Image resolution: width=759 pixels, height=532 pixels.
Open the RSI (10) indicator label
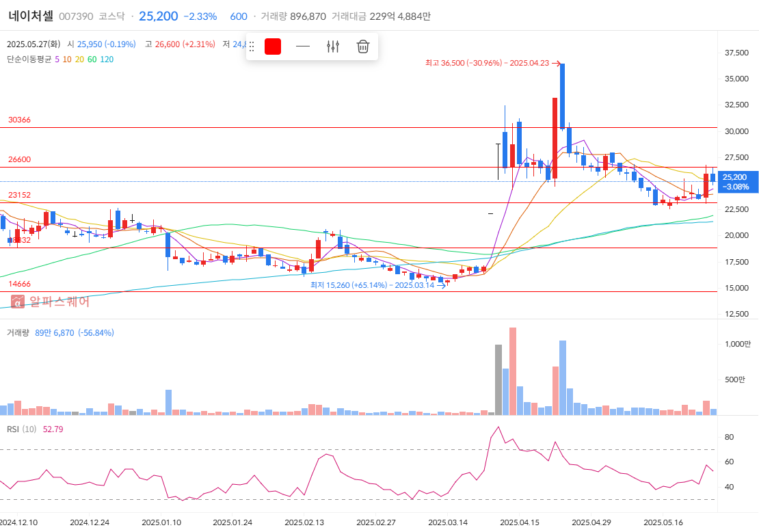coord(21,429)
